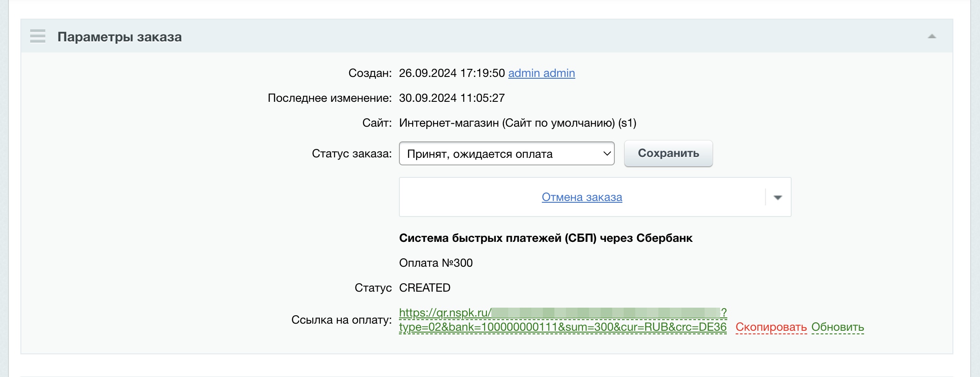Click the order creation date 26.09.2024 17:19:50
This screenshot has height=377, width=980.
pyautogui.click(x=451, y=73)
